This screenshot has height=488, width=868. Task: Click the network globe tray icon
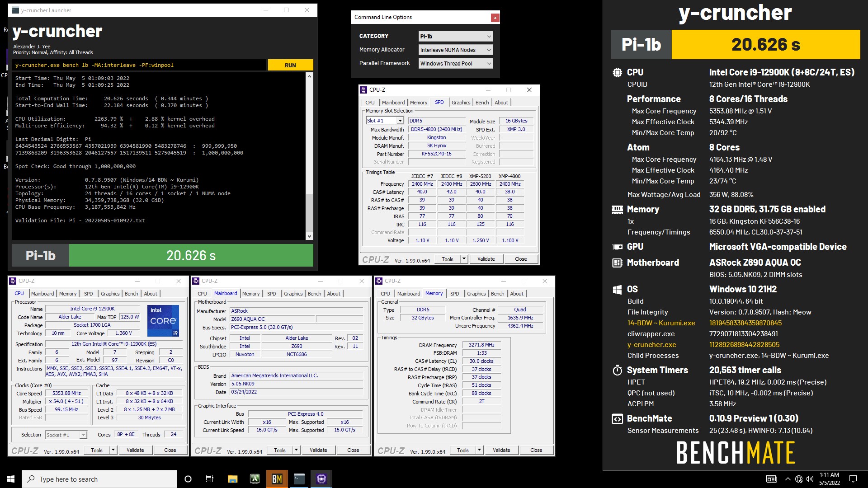pos(799,479)
